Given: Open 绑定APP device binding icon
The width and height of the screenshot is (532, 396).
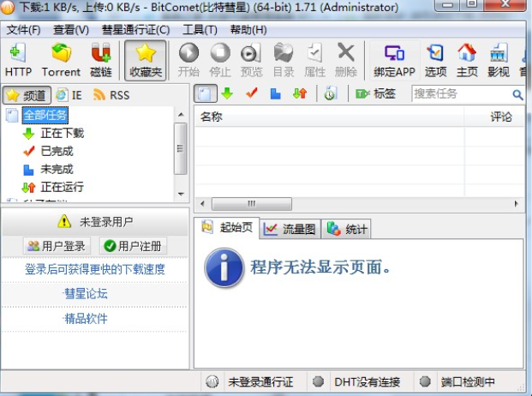Looking at the screenshot, I should [x=394, y=60].
